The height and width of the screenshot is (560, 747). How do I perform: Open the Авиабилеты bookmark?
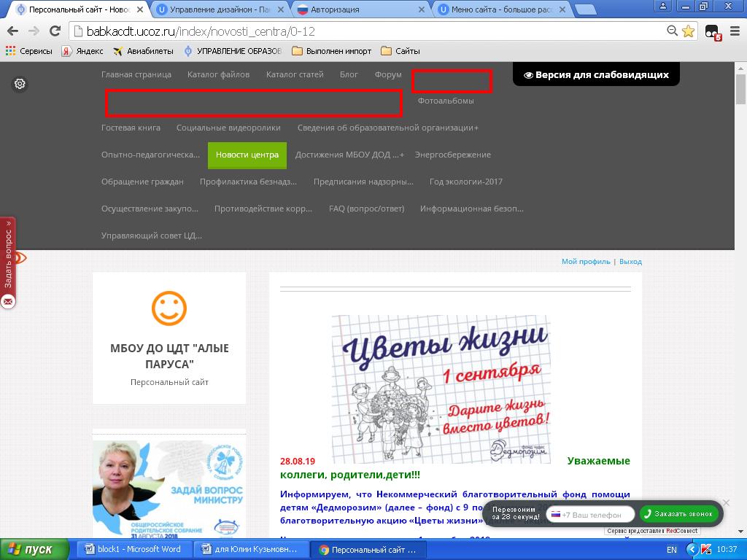144,51
